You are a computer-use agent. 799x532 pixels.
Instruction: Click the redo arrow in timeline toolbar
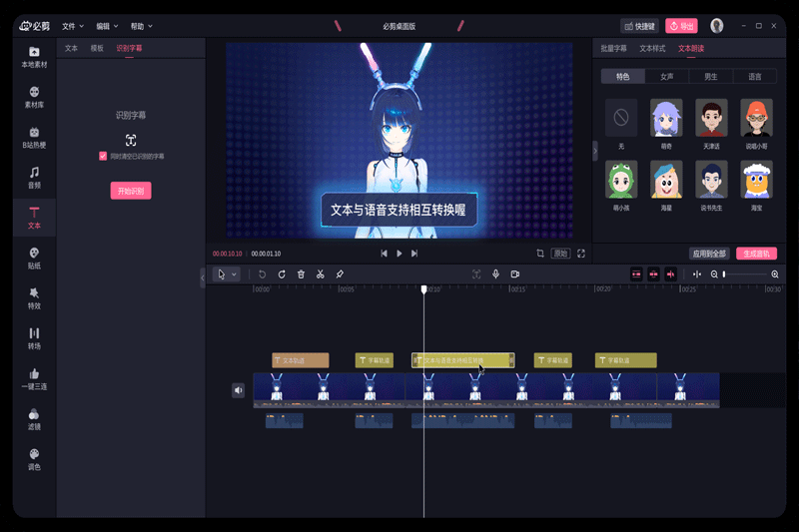tap(282, 273)
